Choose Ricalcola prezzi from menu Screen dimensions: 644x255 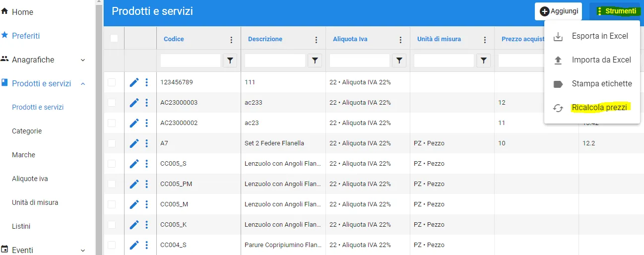click(x=592, y=108)
